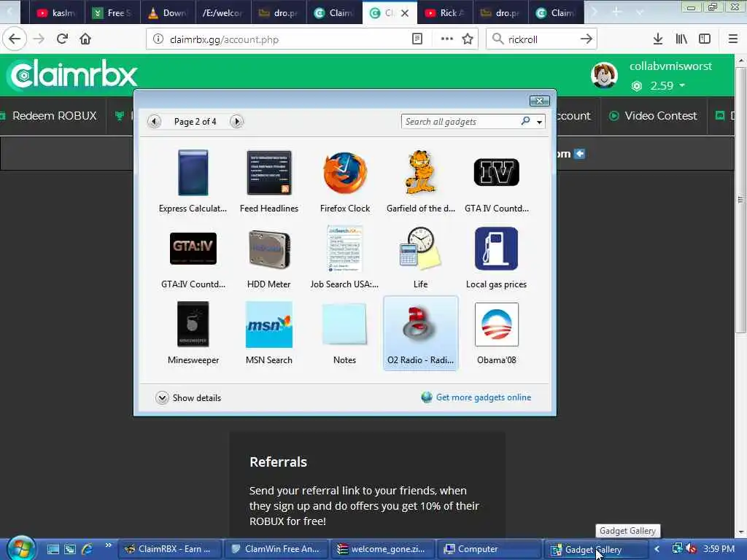Select the Life gadget
The height and width of the screenshot is (560, 747).
pos(421,257)
